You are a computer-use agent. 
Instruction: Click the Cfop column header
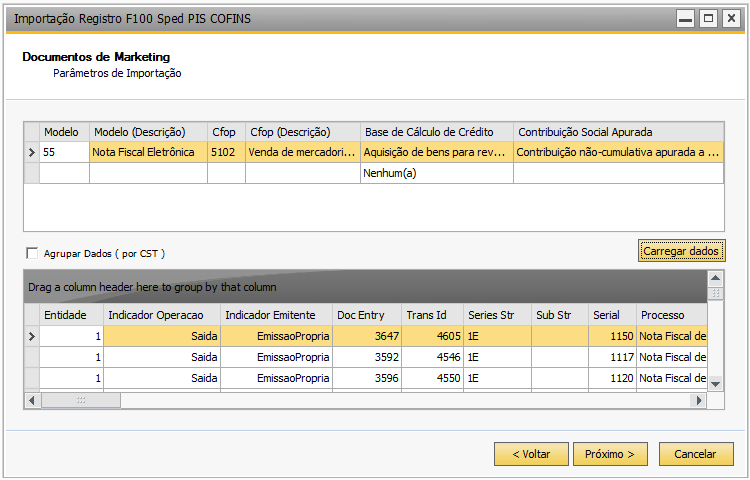coord(226,132)
